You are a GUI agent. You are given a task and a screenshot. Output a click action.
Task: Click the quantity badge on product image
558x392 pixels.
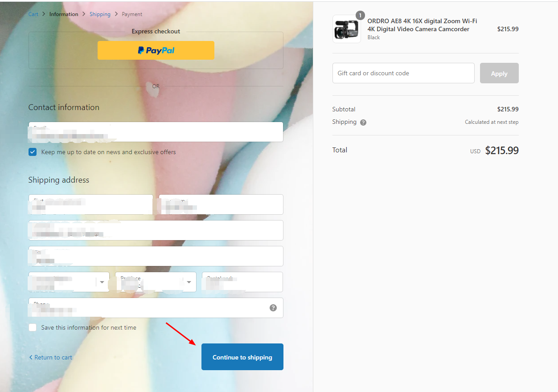click(x=360, y=16)
